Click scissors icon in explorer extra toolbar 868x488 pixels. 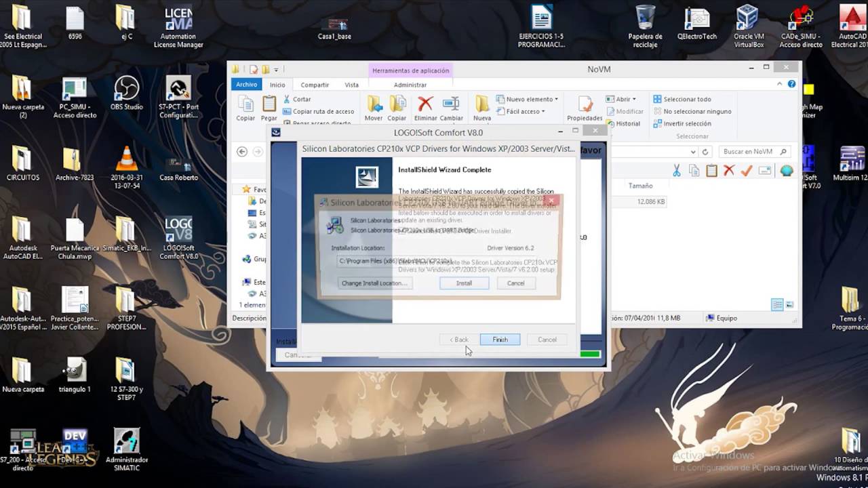click(676, 171)
